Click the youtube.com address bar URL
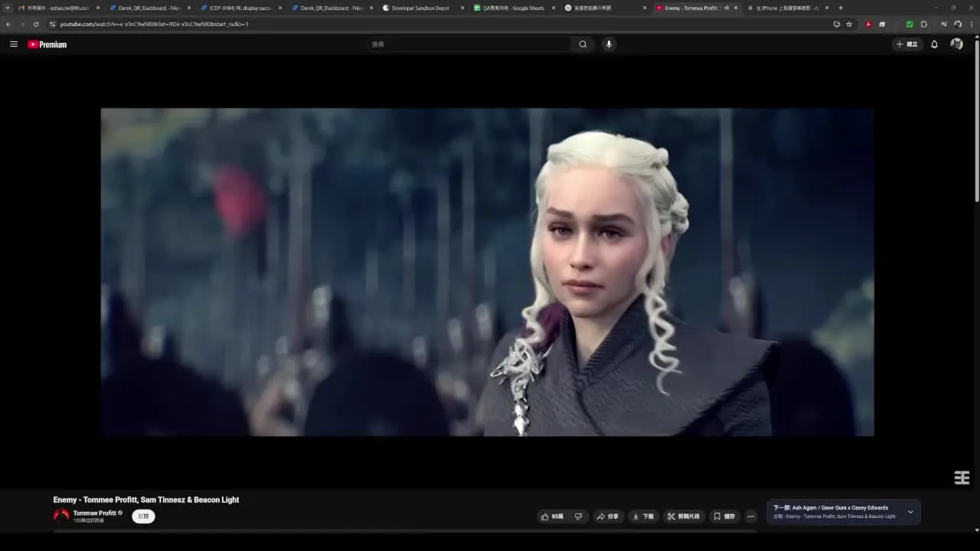Viewport: 980px width, 551px height. tap(154, 24)
